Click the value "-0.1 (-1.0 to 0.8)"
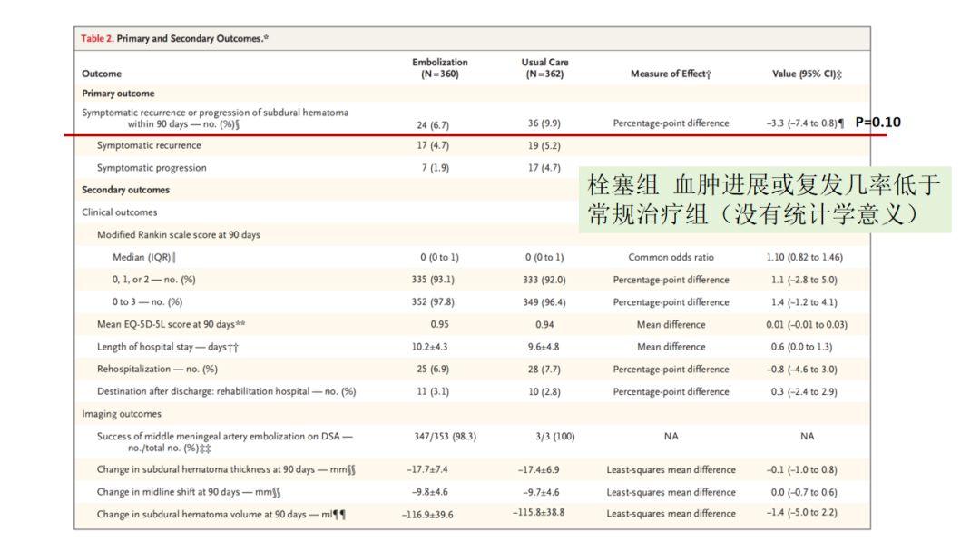 802,469
